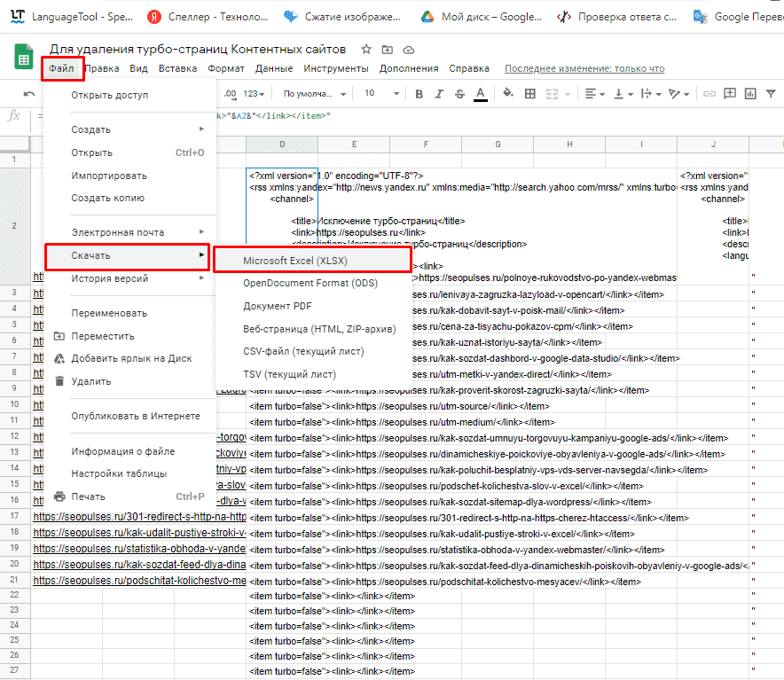Image resolution: width=784 pixels, height=680 pixels.
Task: Open Информация о файле
Action: point(130,451)
